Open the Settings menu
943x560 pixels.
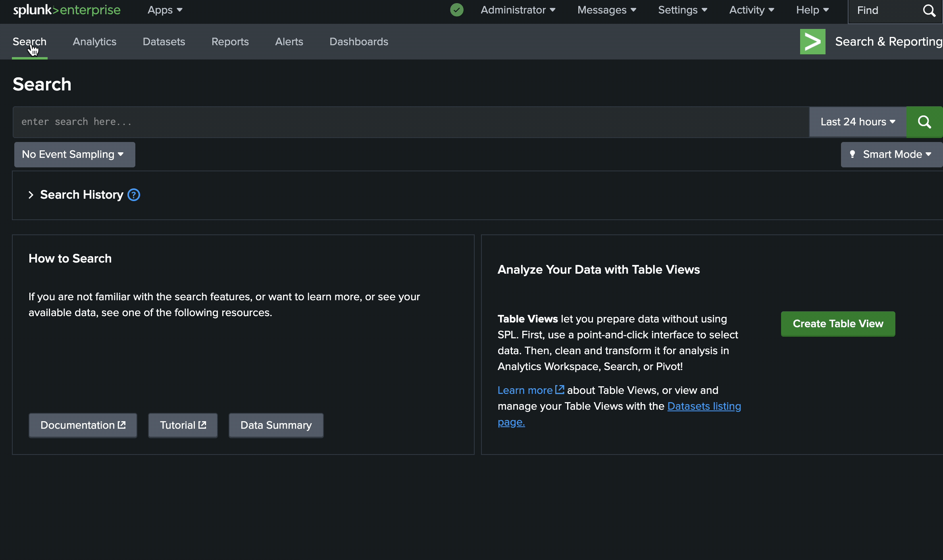pyautogui.click(x=682, y=10)
